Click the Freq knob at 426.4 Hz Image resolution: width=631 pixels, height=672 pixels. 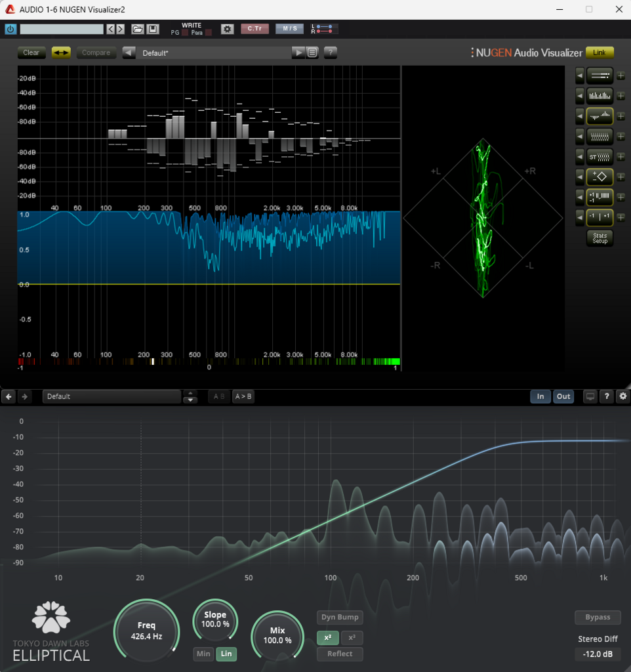146,631
